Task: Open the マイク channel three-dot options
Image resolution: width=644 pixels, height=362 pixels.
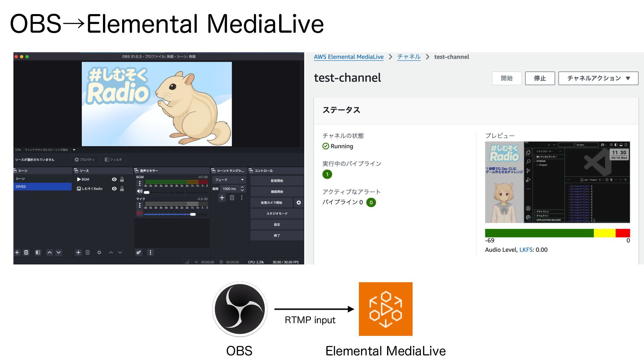Action: (x=140, y=205)
